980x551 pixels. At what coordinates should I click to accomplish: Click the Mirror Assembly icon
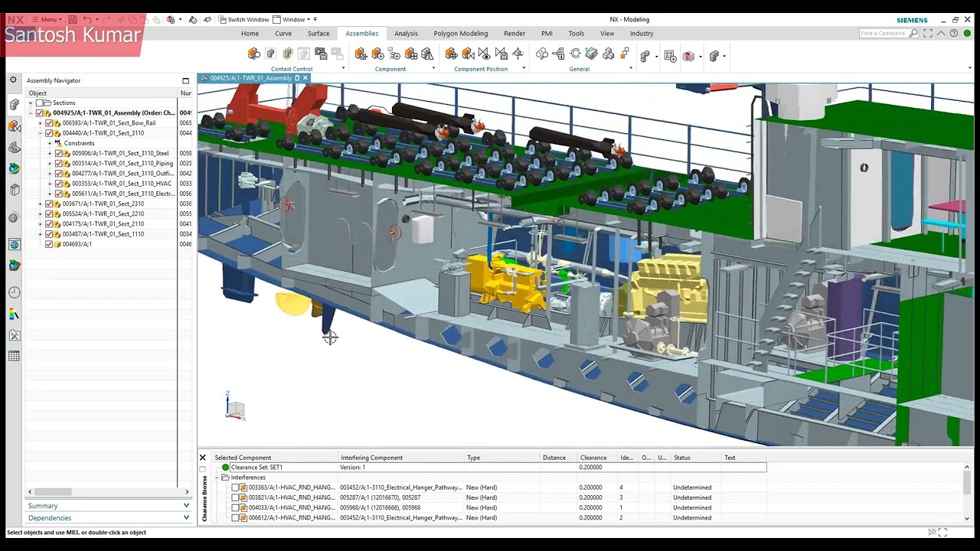point(427,54)
